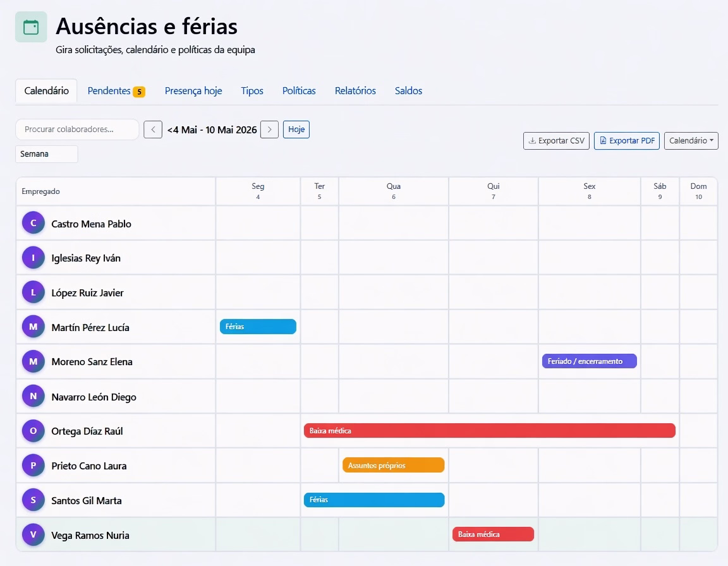Click the Empregado column header
Viewport: 728px width, 566px height.
click(116, 191)
